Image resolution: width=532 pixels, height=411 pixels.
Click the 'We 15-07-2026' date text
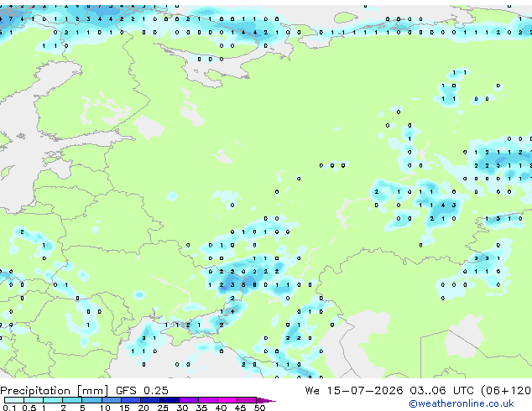[x=354, y=391]
